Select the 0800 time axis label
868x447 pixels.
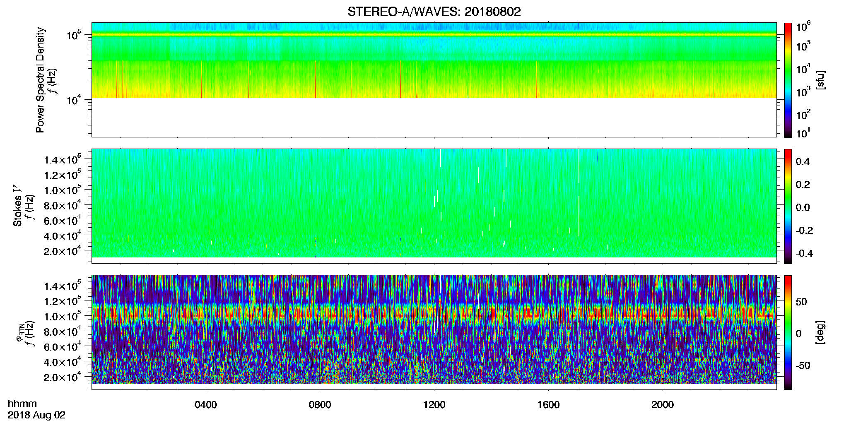point(320,405)
